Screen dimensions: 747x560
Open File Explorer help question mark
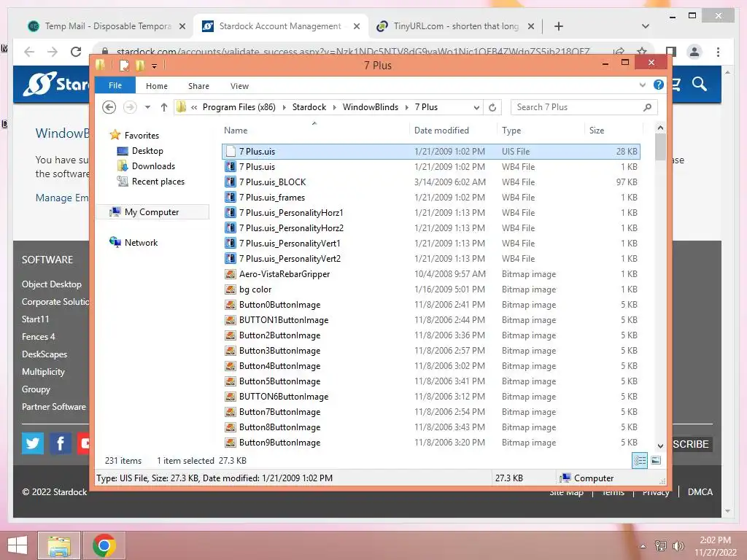pyautogui.click(x=659, y=85)
